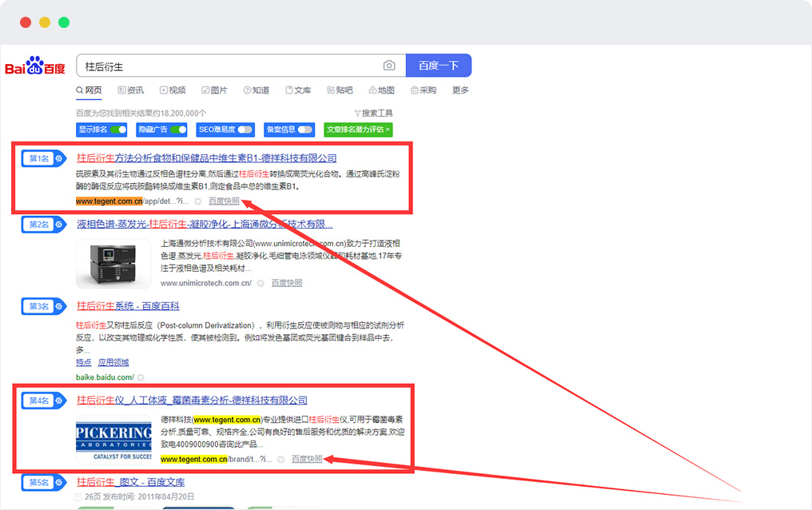Click the www.tegent.com.cn/app URL in first result
The height and width of the screenshot is (510, 812).
pos(132,201)
